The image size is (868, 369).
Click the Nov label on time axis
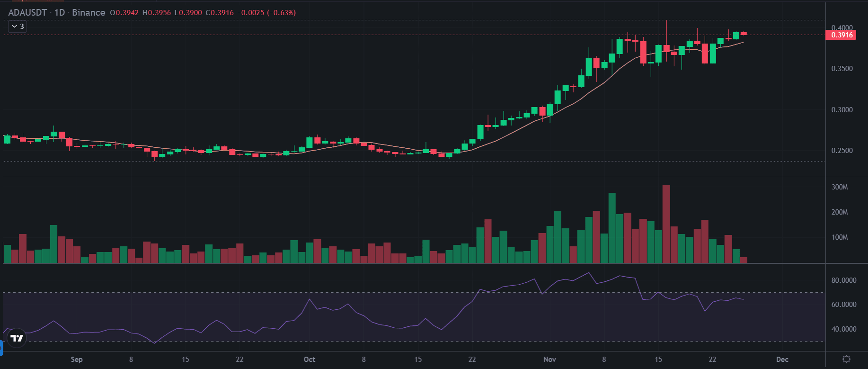coord(549,360)
